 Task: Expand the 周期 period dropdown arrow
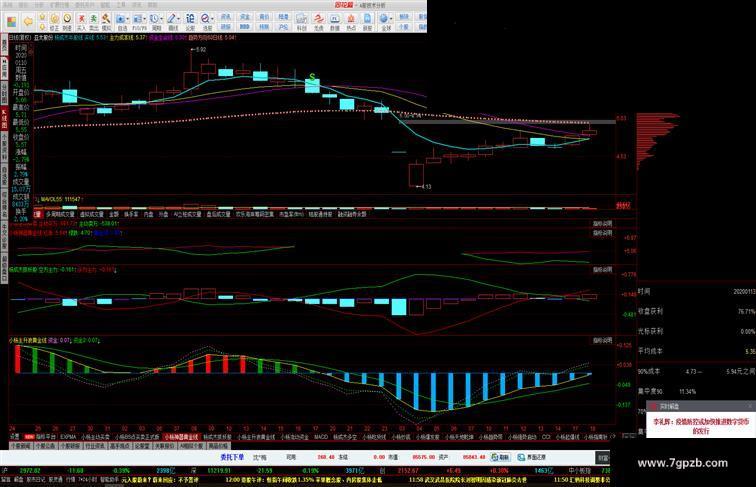point(162,19)
